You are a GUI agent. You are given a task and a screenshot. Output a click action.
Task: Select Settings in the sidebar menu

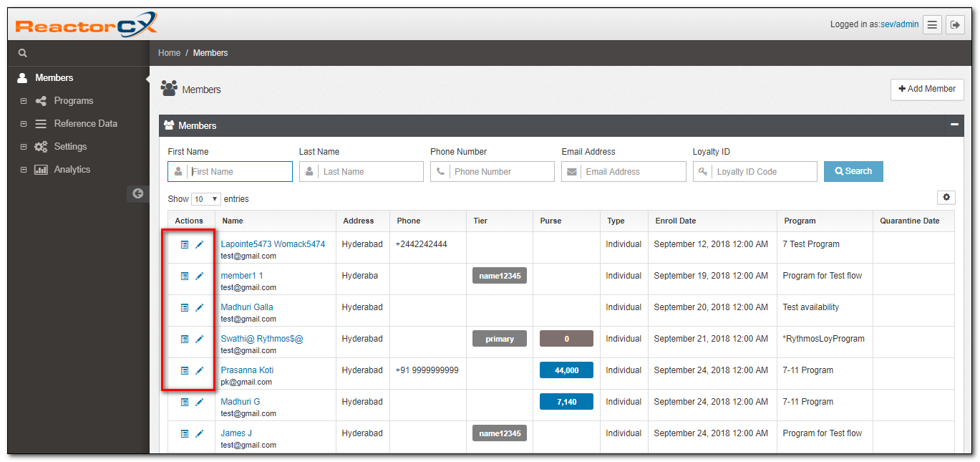point(70,147)
